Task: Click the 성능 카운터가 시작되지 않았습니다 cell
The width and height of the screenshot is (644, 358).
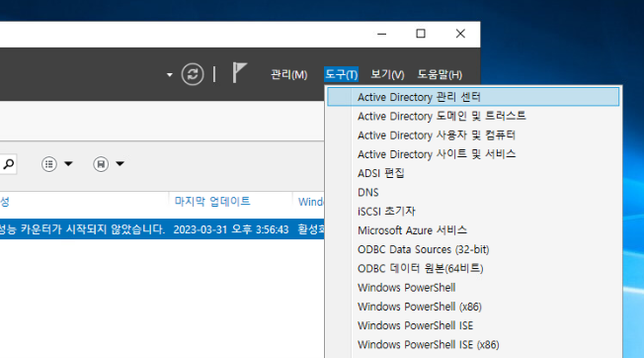Action: pyautogui.click(x=82, y=228)
